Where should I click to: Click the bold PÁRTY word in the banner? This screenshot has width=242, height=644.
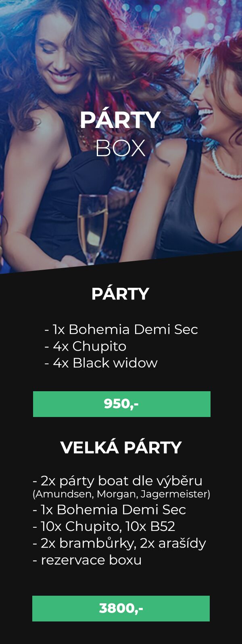tap(120, 120)
